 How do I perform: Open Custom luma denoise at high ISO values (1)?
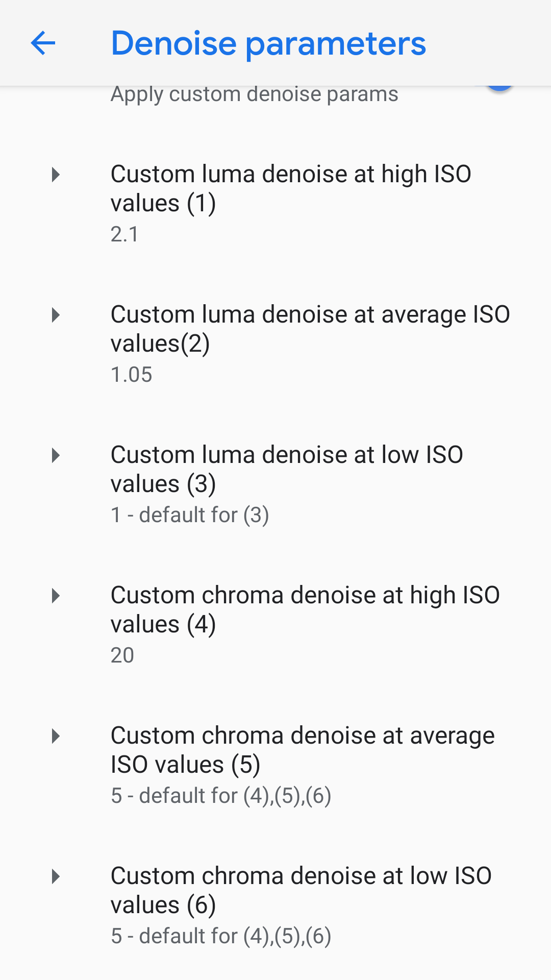(291, 188)
